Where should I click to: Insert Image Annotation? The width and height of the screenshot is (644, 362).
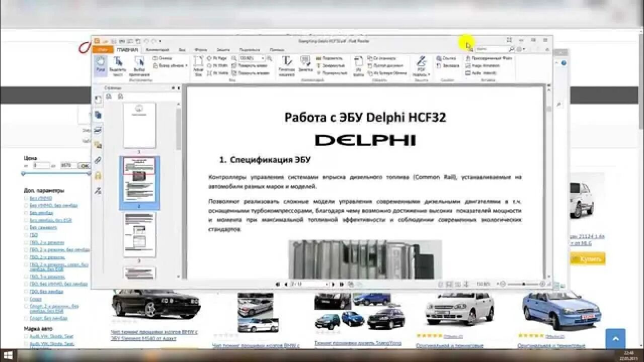[x=483, y=65]
